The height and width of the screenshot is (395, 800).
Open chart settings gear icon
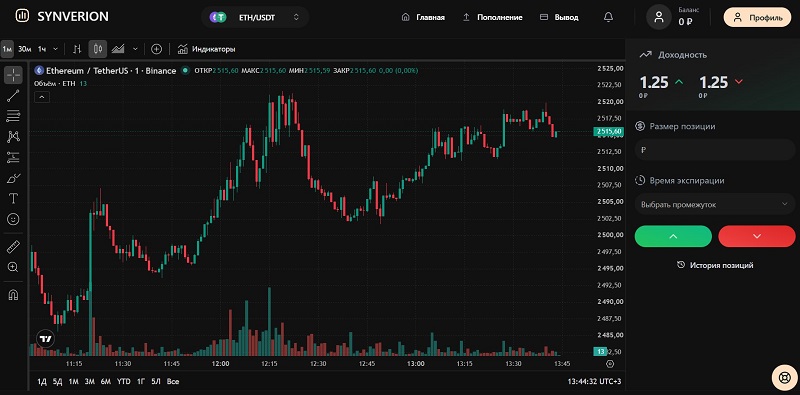(610, 364)
